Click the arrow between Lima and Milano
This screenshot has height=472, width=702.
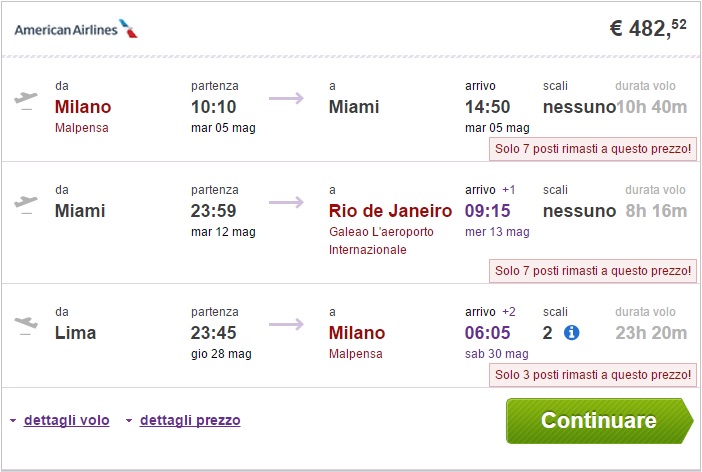click(286, 324)
